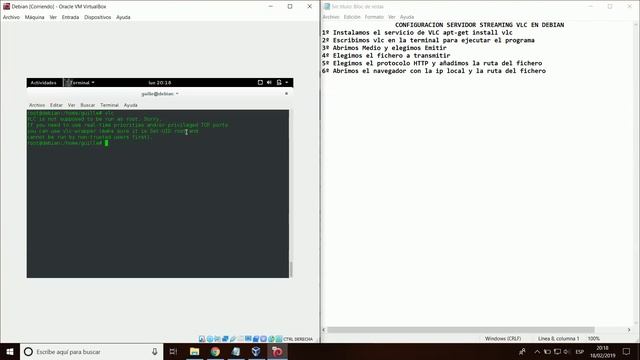Click the ESP language indicator
This screenshot has width=640, height=360.
pos(580,351)
